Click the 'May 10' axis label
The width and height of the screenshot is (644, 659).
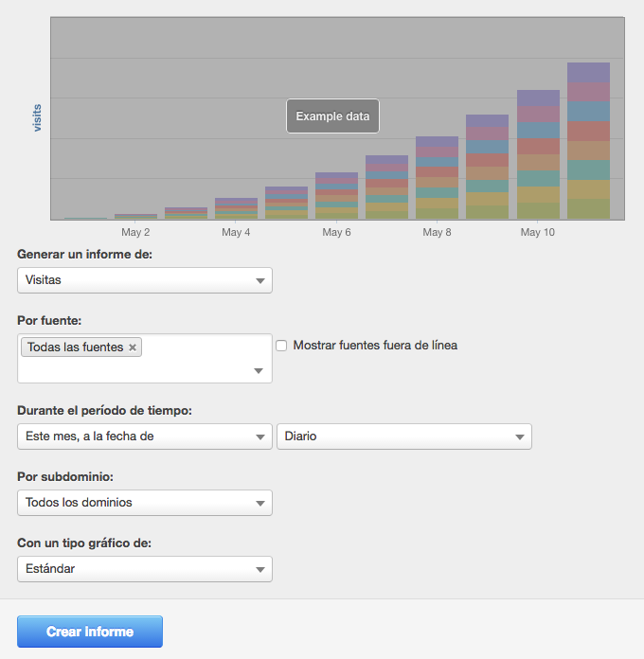coord(537,233)
